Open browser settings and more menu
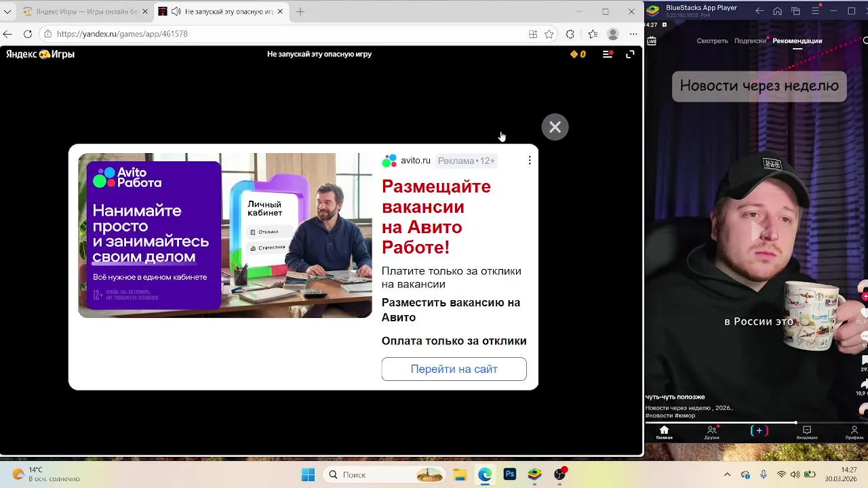Image resolution: width=868 pixels, height=488 pixels. pos(633,34)
